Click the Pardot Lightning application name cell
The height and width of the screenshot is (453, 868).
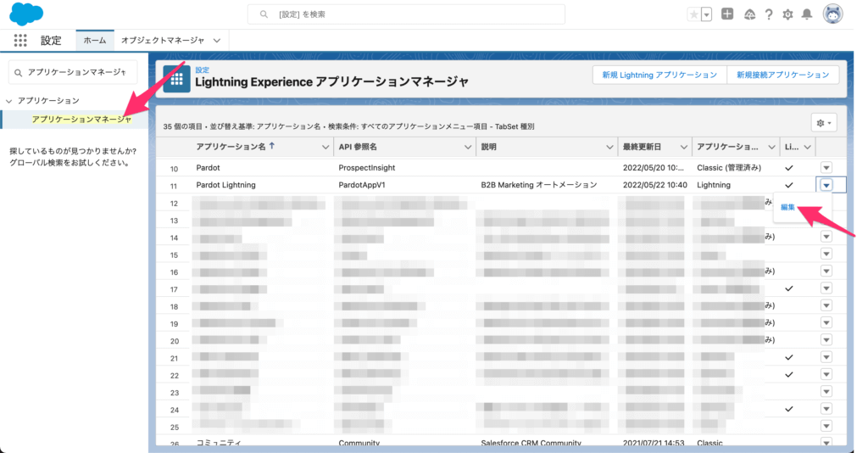pyautogui.click(x=225, y=185)
